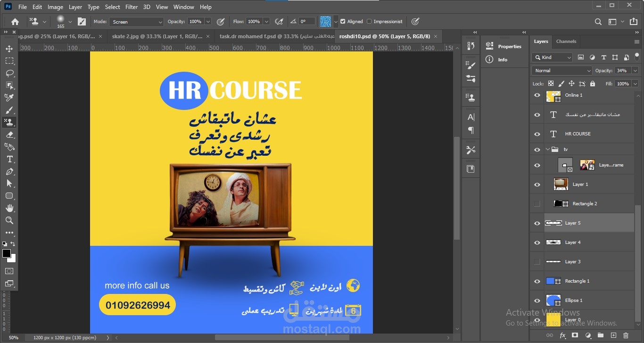644x343 pixels.
Task: Hide the HR COURSE text layer
Action: coord(537,134)
